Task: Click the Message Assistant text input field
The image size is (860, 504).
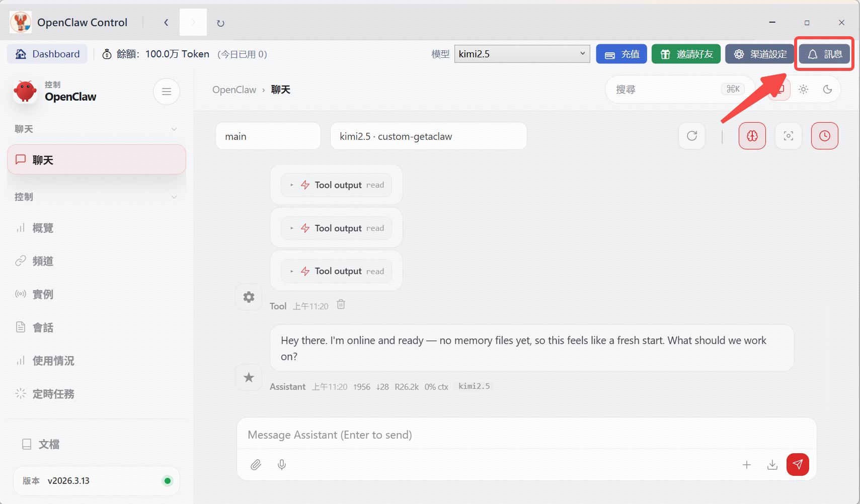Action: pyautogui.click(x=526, y=435)
